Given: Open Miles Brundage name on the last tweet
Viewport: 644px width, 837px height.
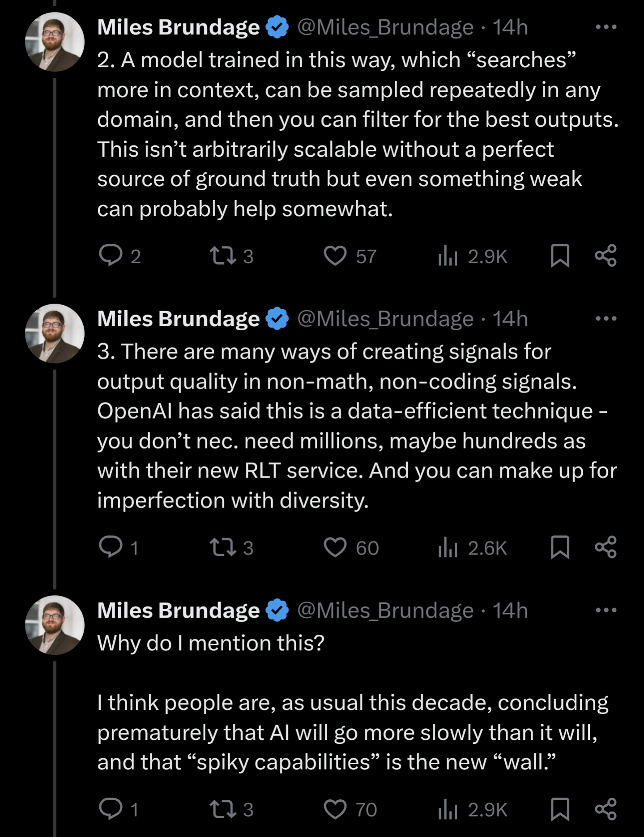Looking at the screenshot, I should tap(178, 610).
